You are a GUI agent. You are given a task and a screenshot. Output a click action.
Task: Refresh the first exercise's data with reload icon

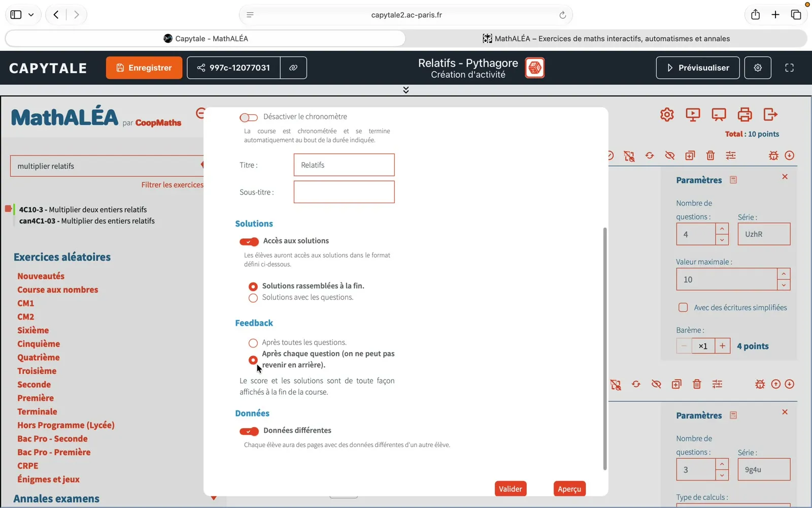(x=650, y=155)
